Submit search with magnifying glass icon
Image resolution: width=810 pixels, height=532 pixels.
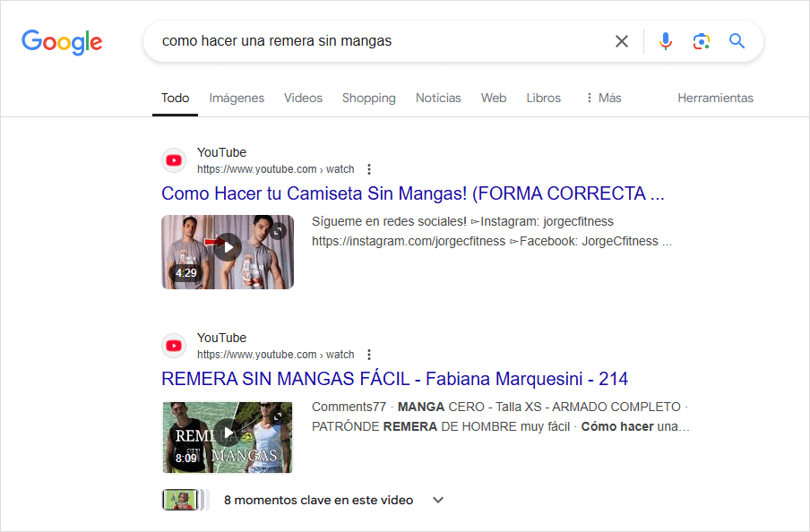(x=737, y=41)
